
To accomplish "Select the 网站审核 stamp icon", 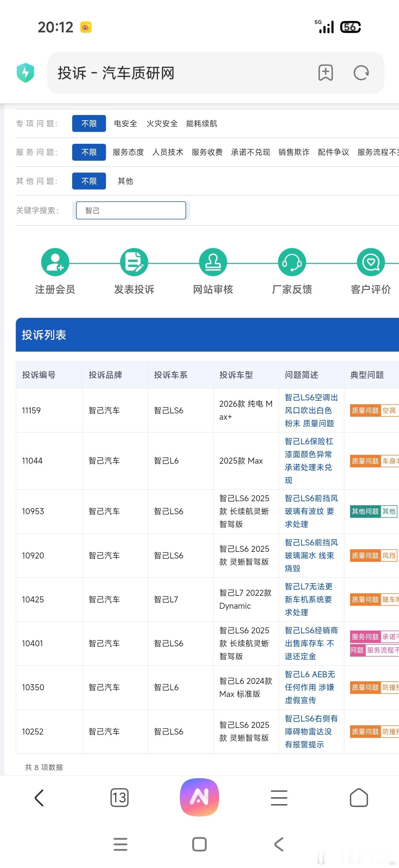I will (x=213, y=262).
